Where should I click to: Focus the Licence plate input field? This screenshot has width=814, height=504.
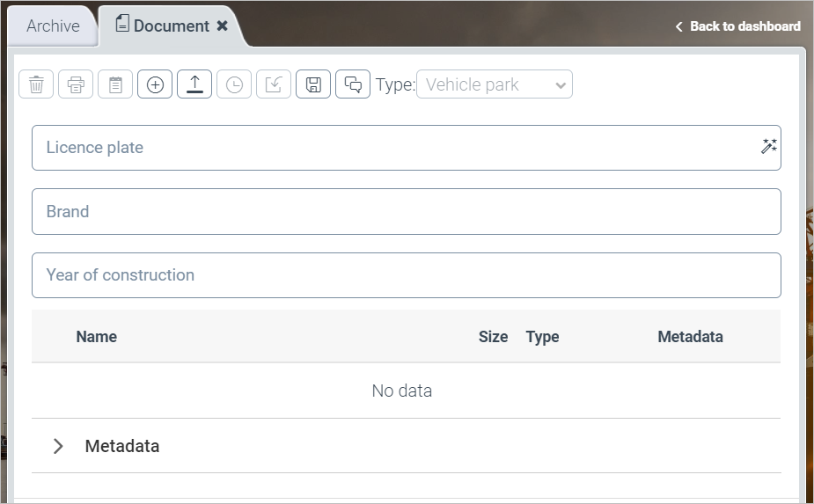[396, 148]
